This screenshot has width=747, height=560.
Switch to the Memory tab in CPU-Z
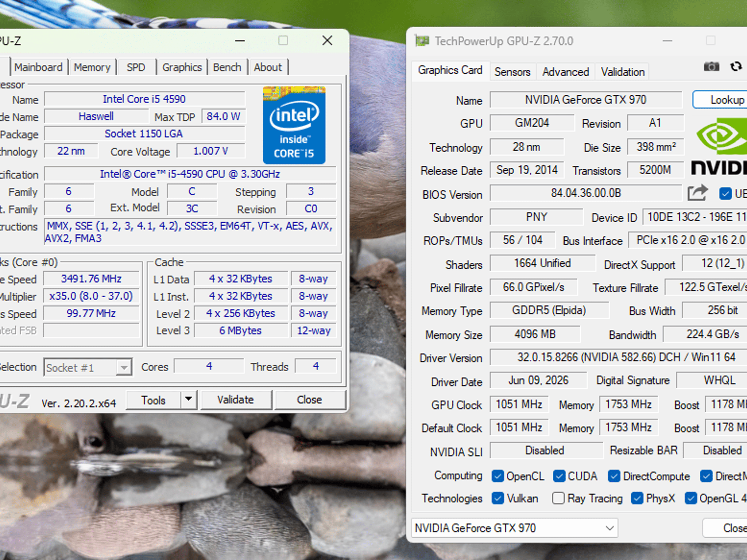92,67
